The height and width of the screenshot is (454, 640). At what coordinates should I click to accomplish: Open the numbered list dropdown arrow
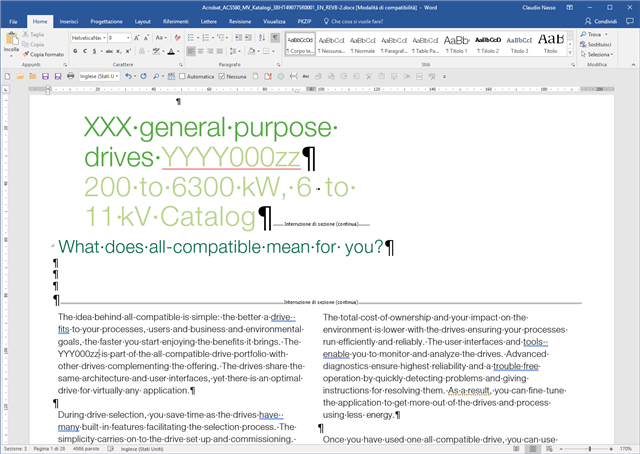pyautogui.click(x=213, y=38)
